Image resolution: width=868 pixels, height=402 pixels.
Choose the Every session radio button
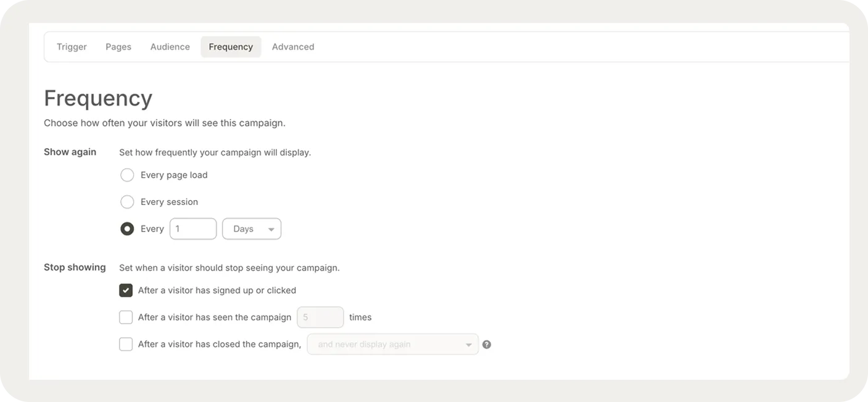pos(127,202)
